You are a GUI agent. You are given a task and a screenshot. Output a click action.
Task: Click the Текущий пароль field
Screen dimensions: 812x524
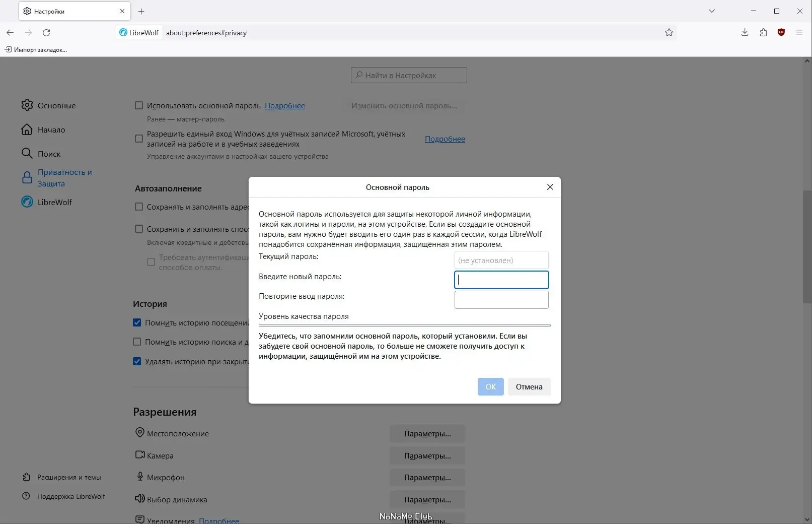pyautogui.click(x=501, y=260)
